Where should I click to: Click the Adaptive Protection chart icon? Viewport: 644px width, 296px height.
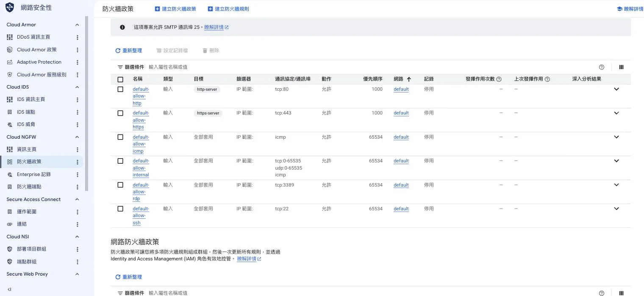click(10, 62)
